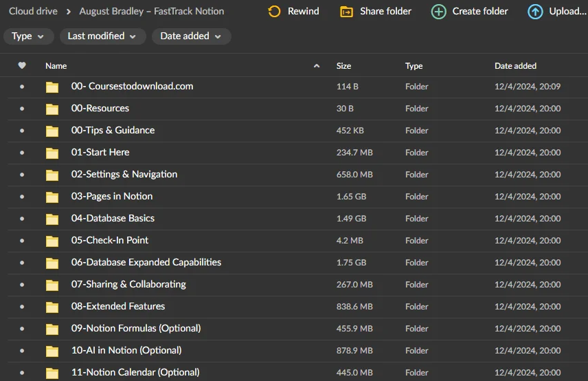Click the folder icon for 00-Resources

click(x=52, y=109)
